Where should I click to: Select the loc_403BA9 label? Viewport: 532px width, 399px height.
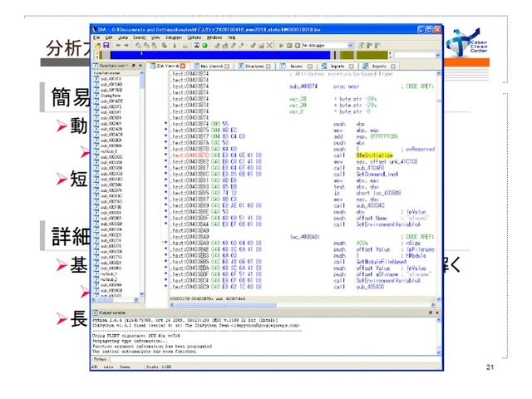305,237
